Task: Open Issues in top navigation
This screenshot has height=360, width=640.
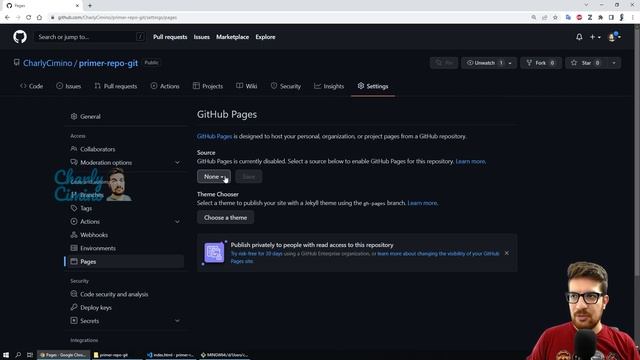Action: tap(202, 37)
